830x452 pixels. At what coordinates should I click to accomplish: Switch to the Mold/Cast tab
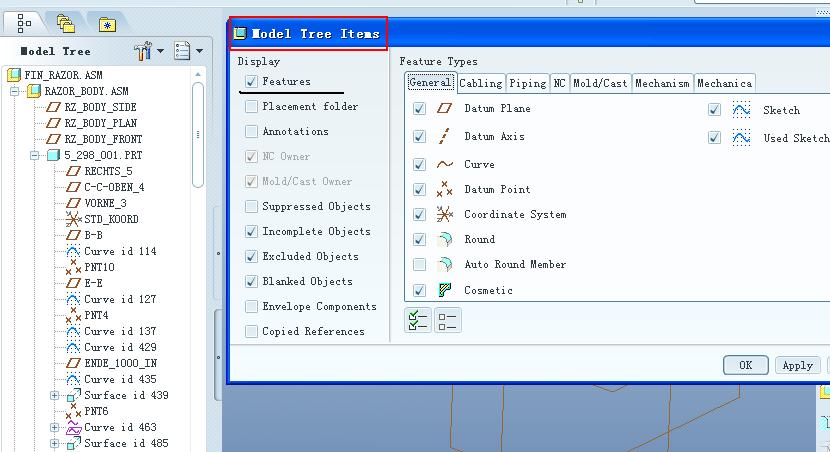(600, 83)
